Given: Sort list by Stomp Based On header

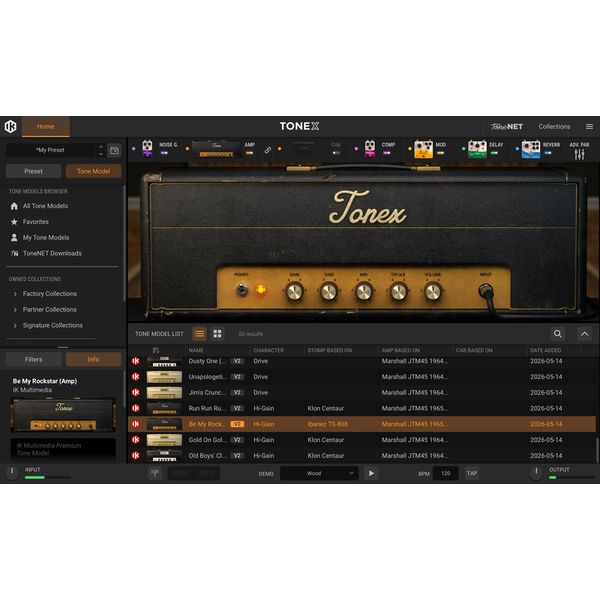Looking at the screenshot, I should (329, 350).
